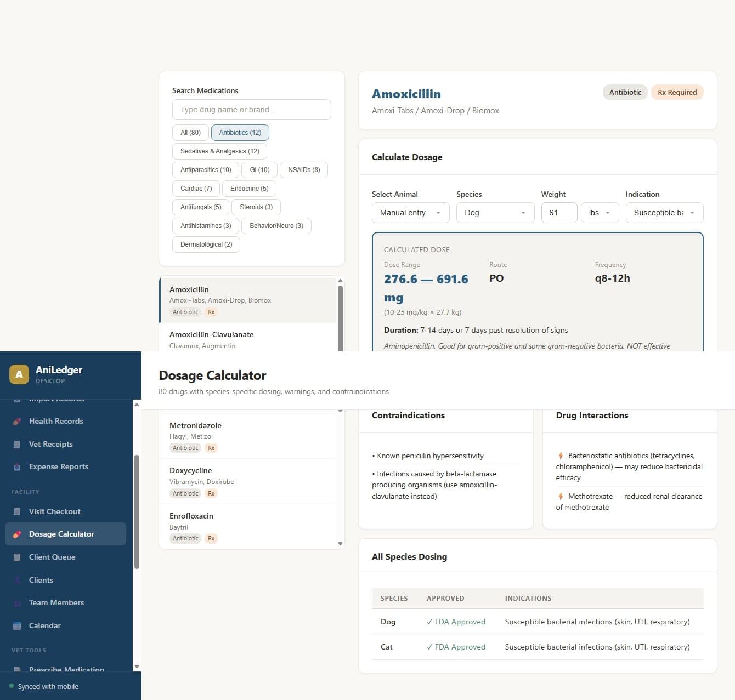
Task: Toggle the Antibiotics (12) filter chip
Action: tap(240, 132)
